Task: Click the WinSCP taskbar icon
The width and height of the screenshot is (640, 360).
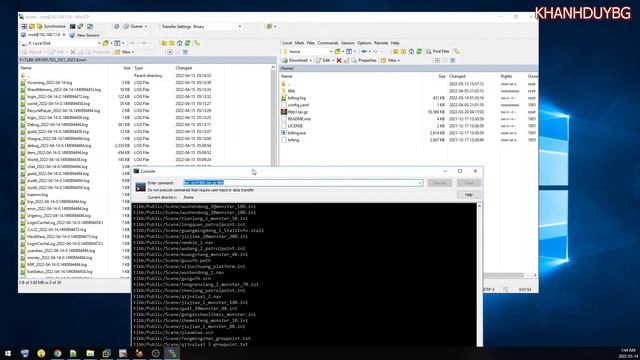Action: click(172, 353)
